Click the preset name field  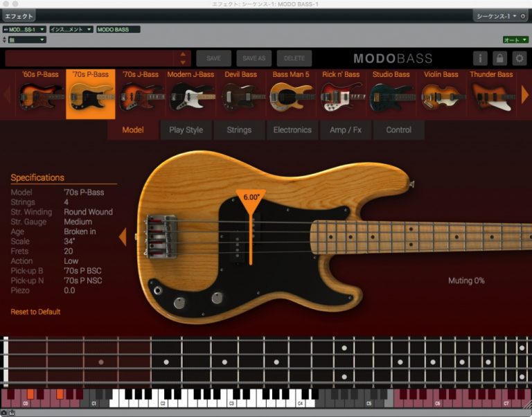tap(89, 58)
